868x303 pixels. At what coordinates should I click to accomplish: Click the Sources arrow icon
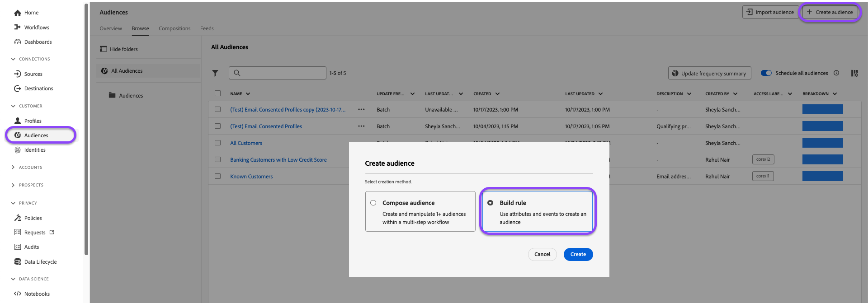coord(18,74)
